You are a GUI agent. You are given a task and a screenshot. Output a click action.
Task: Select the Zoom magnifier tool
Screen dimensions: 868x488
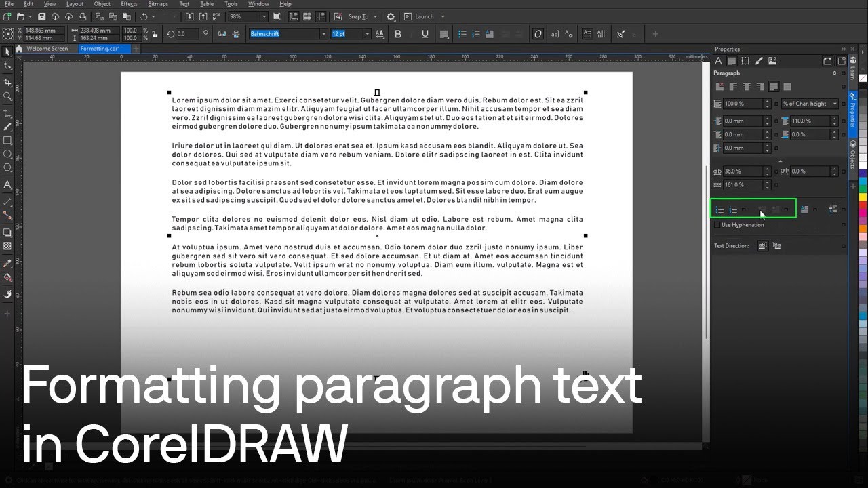tap(7, 96)
